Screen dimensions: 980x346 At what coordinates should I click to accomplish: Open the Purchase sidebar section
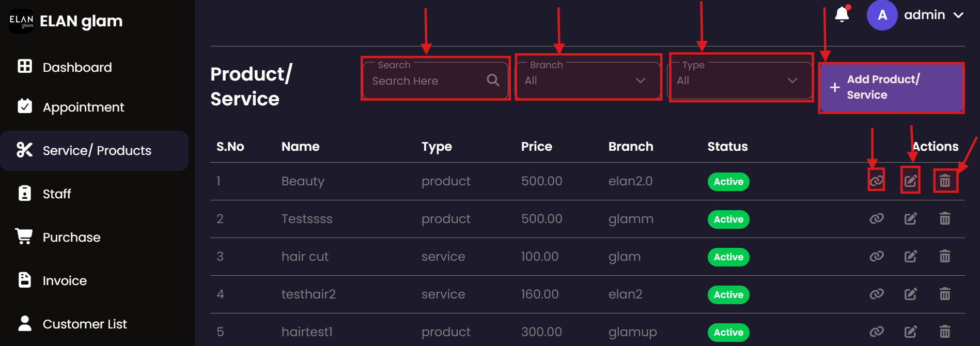coord(71,237)
